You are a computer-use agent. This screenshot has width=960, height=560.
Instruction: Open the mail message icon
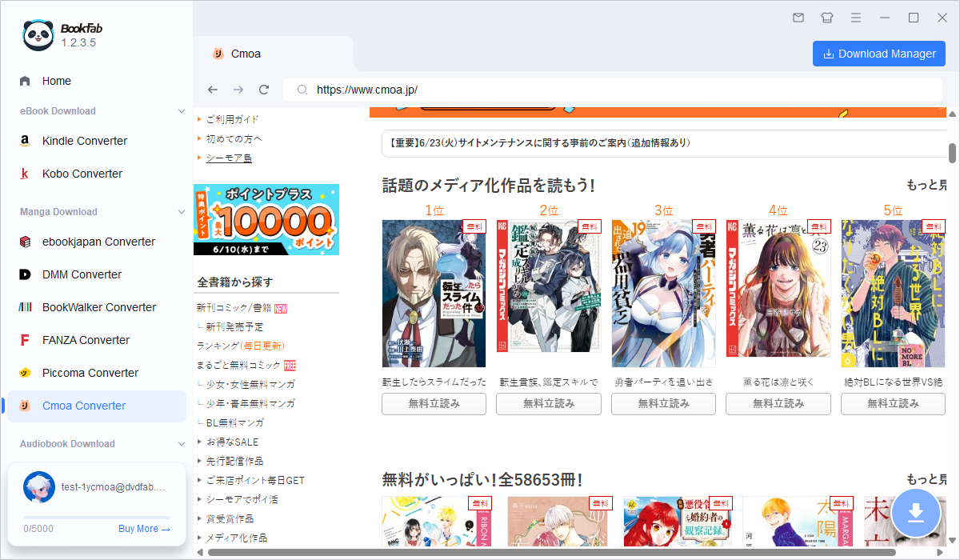pyautogui.click(x=798, y=18)
